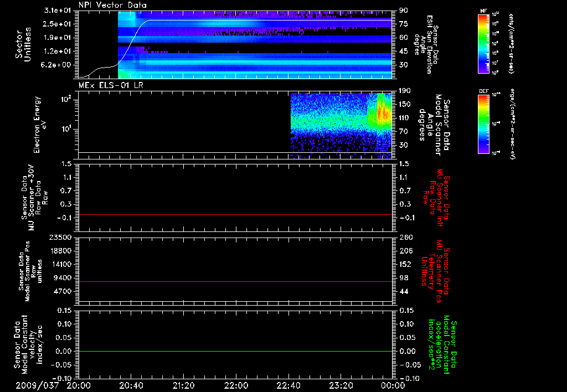Click the 44 telemetry tick label
The width and height of the screenshot is (567, 392).
point(404,291)
